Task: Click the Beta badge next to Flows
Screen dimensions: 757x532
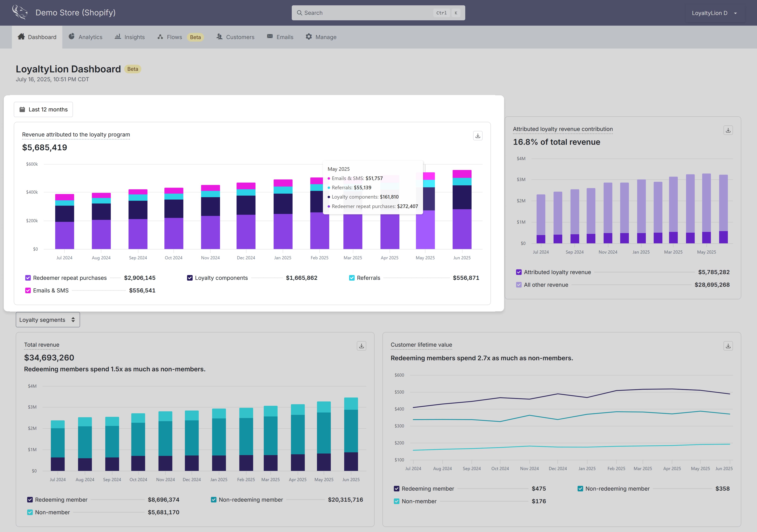Action: tap(195, 37)
